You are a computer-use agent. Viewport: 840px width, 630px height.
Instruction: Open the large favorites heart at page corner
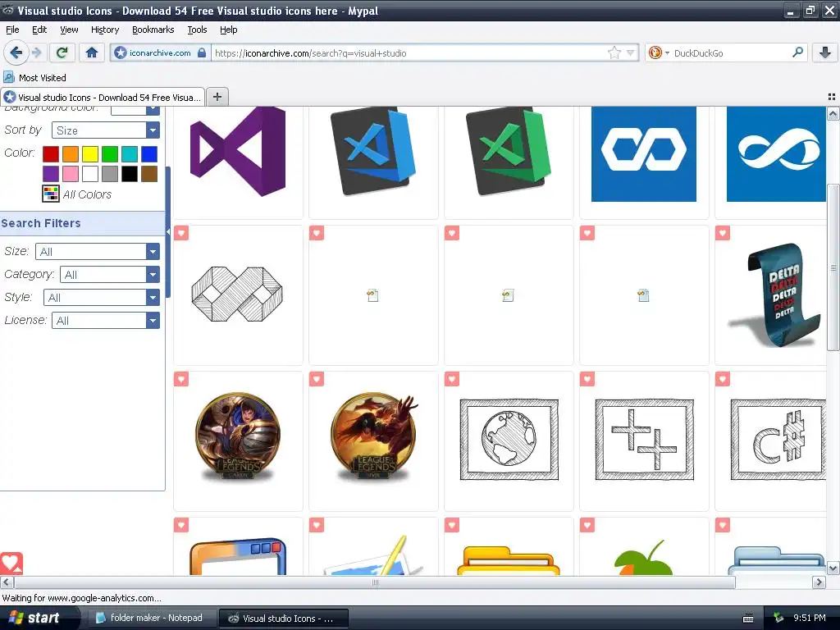(x=11, y=564)
